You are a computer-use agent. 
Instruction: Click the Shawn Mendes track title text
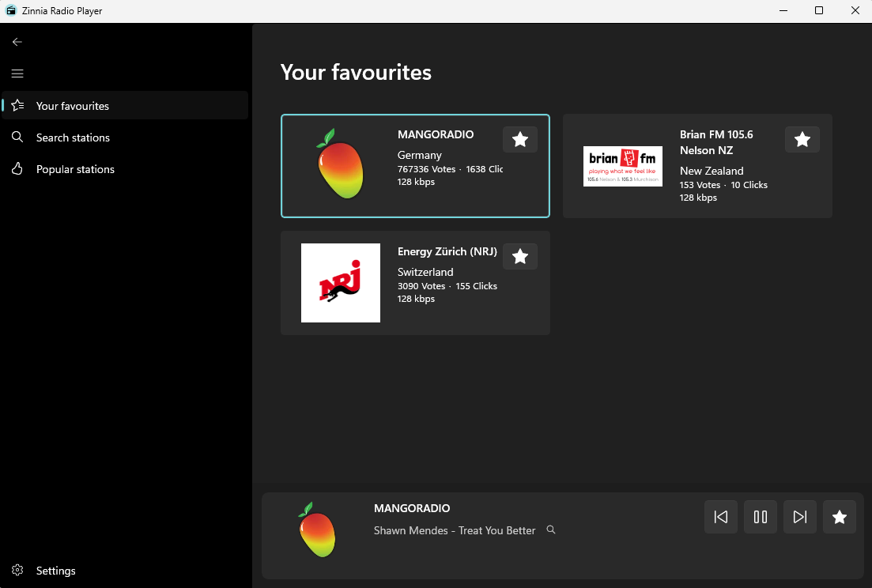[455, 530]
